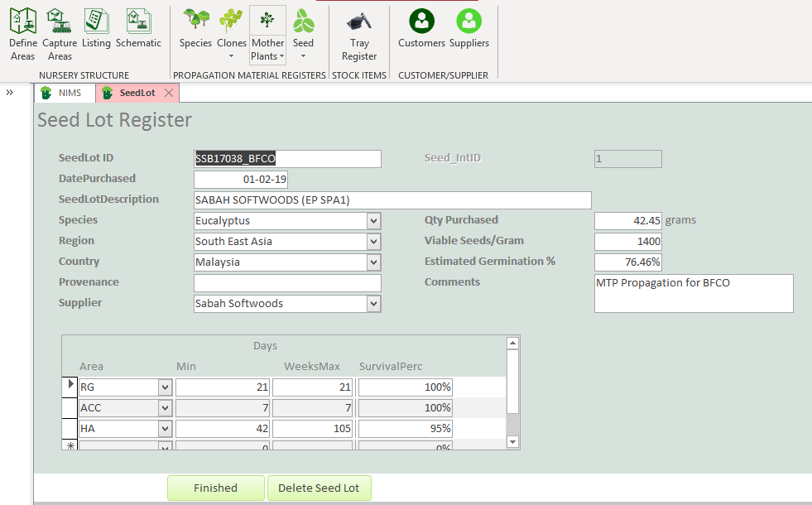Expand the Supplier dropdown arrow

374,304
